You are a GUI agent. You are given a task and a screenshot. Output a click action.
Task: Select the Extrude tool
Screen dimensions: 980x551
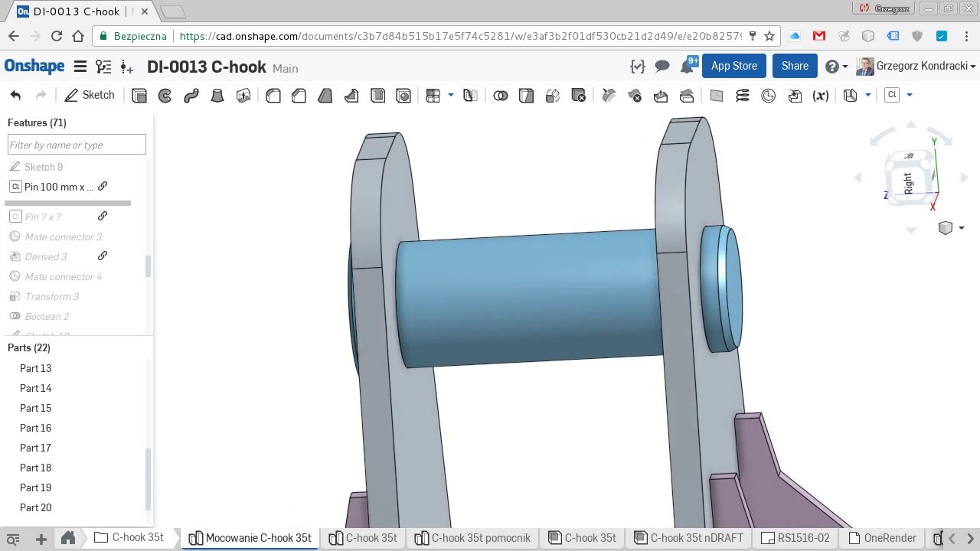(139, 96)
